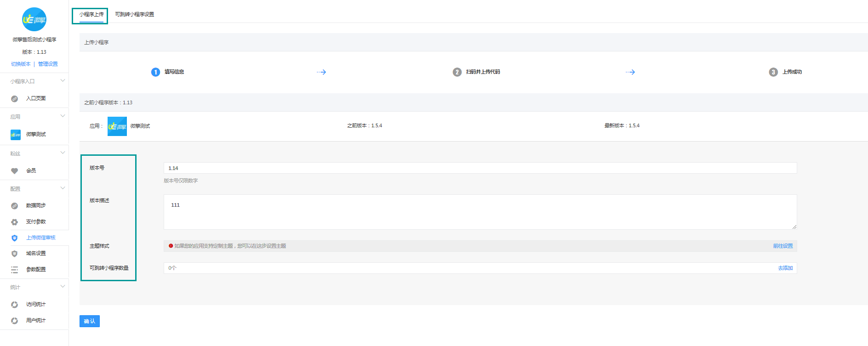Click the chart icon beside 用户统计
The image size is (868, 346).
pos(15,321)
